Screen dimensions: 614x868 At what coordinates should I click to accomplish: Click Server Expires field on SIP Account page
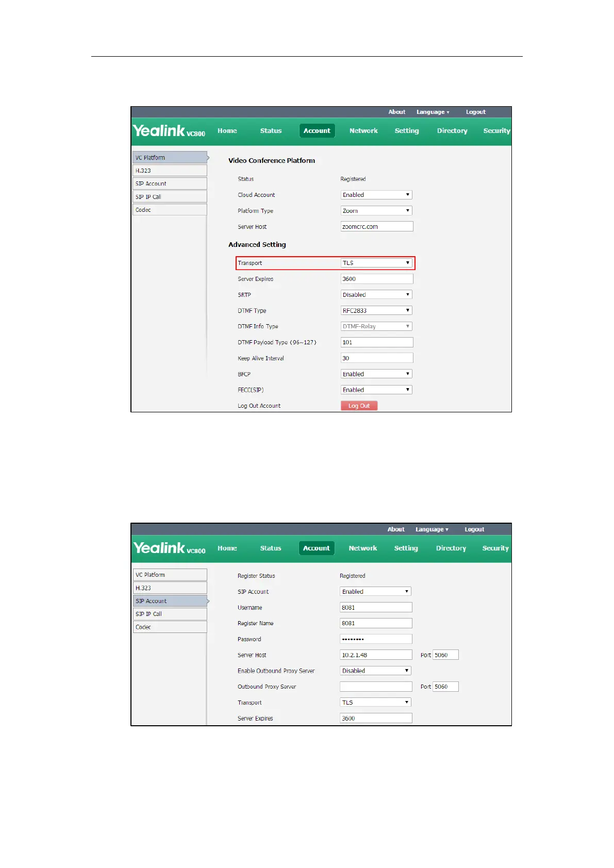pos(376,719)
